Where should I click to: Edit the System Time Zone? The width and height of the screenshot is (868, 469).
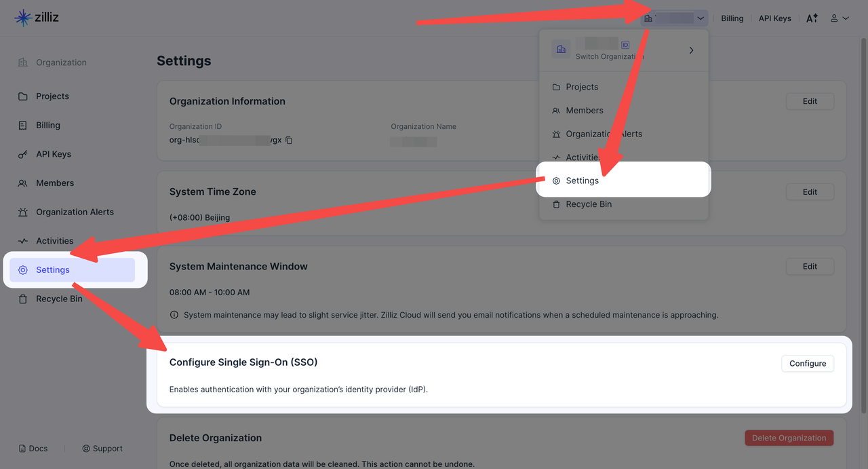pyautogui.click(x=810, y=192)
